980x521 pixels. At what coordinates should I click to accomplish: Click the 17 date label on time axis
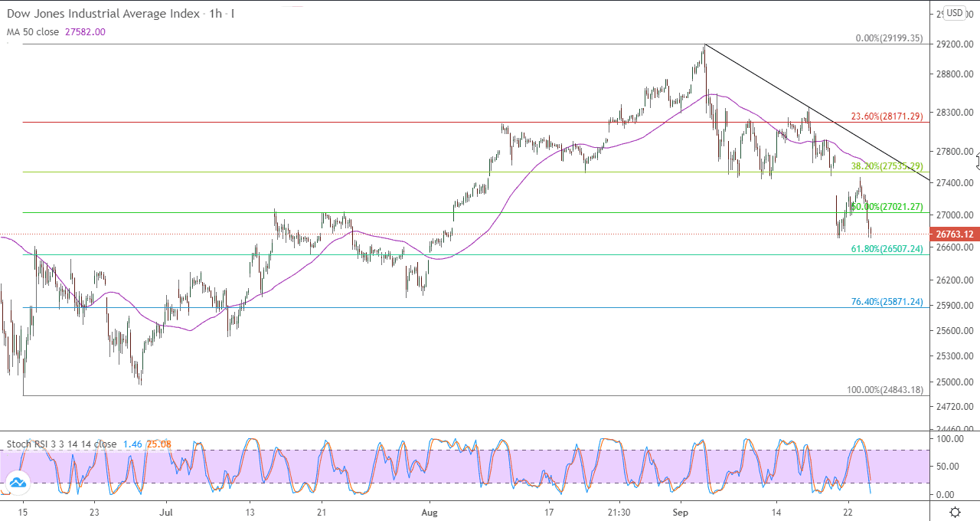coord(549,511)
